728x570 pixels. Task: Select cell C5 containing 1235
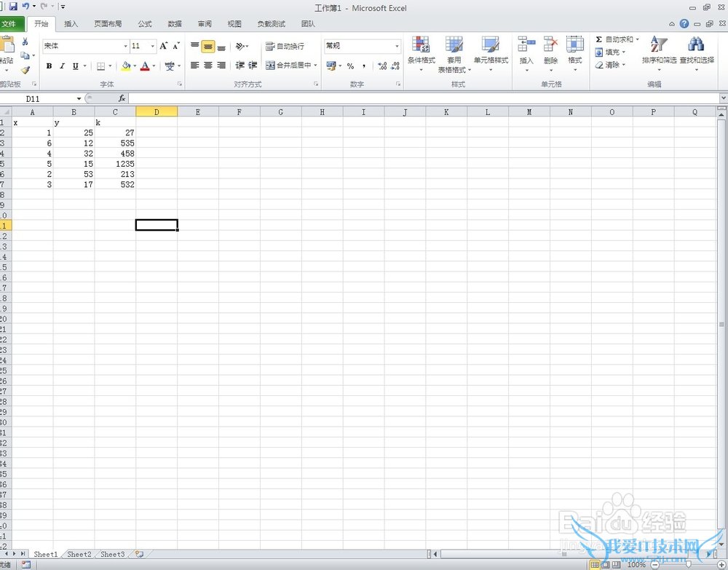[115, 164]
